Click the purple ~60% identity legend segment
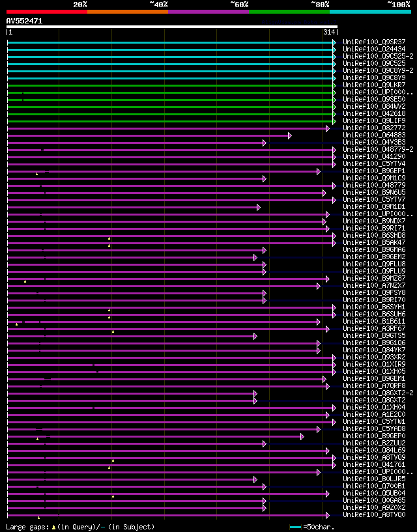The height and width of the screenshot is (532, 417). 208,12
